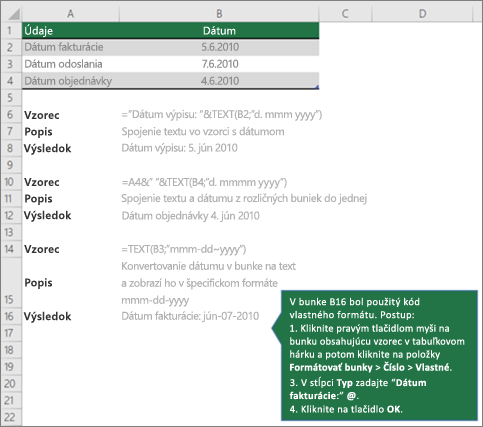Select result Dátum výpisu: 5. jún 2010
Screen dimensions: 483x427
click(x=179, y=148)
